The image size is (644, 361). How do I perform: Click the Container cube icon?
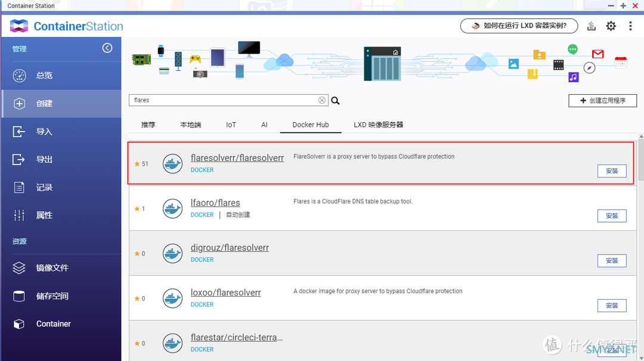[x=19, y=324]
